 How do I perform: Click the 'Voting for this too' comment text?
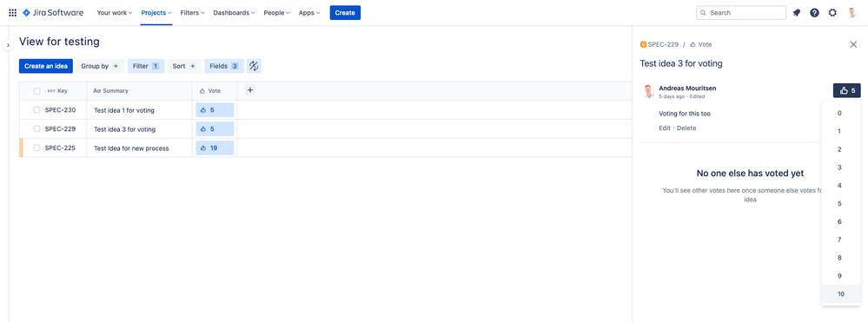pos(685,114)
